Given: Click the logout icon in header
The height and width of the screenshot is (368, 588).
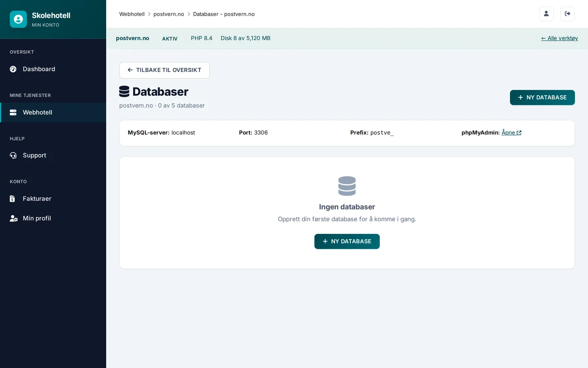Looking at the screenshot, I should pyautogui.click(x=568, y=14).
